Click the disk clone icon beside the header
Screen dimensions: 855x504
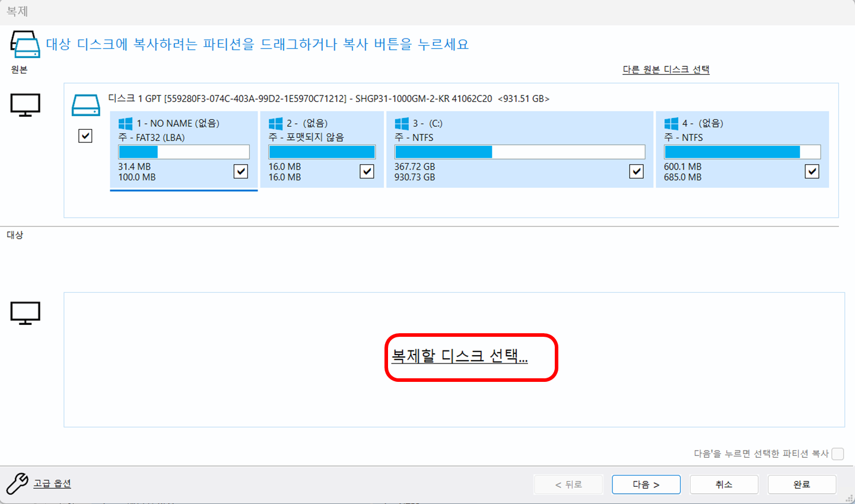pyautogui.click(x=26, y=44)
